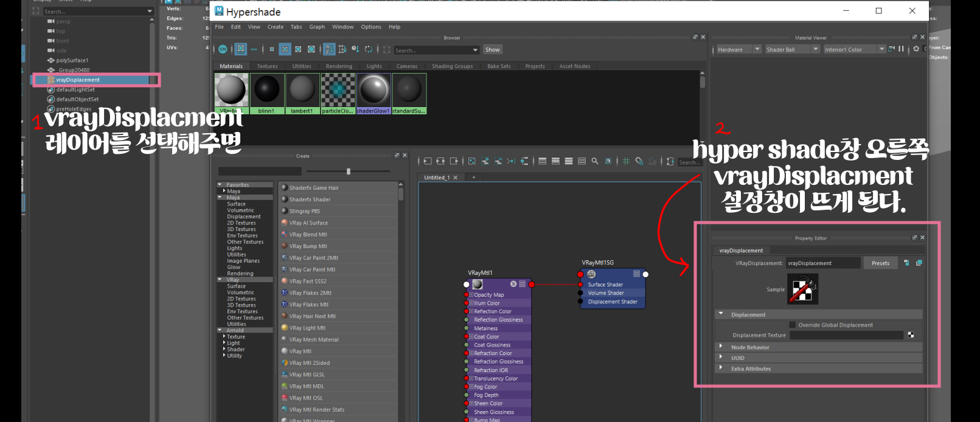Click the Sample swatch in Property Editor
The image size is (980, 422).
click(802, 289)
